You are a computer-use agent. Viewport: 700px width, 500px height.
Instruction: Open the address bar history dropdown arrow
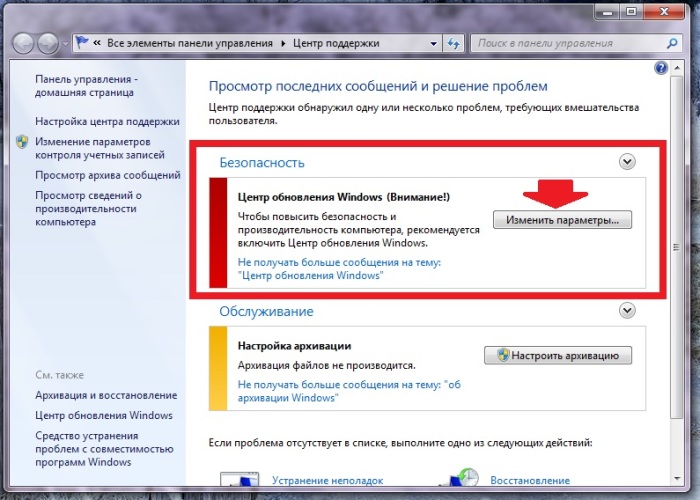[x=432, y=44]
